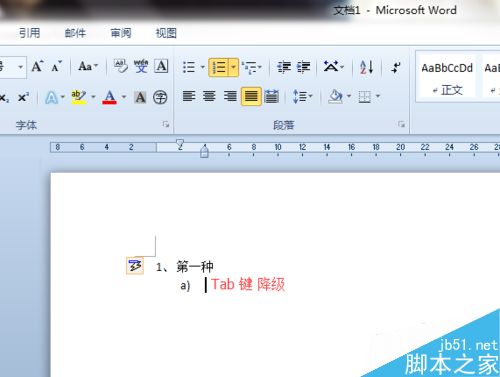
Task: Align text left
Action: pyautogui.click(x=189, y=96)
